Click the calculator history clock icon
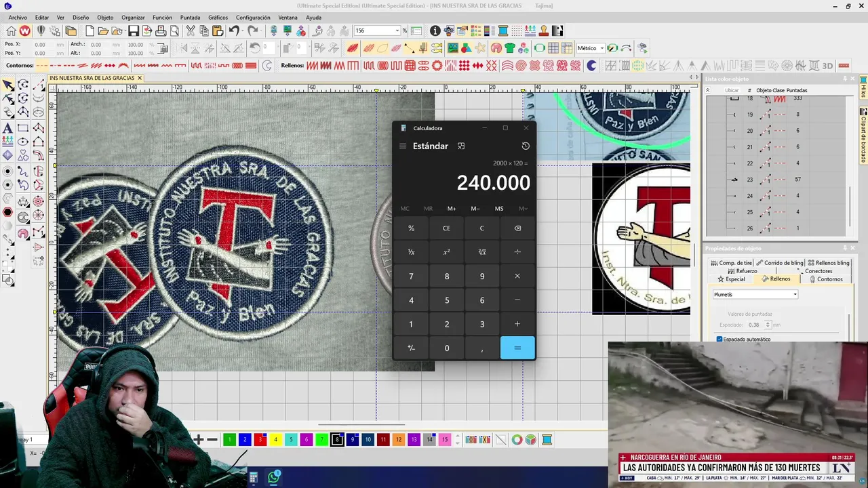Viewport: 868px width, 488px height. (526, 146)
